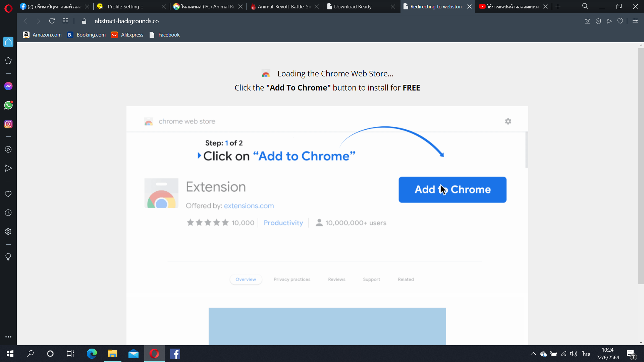Image resolution: width=644 pixels, height=362 pixels.
Task: Open File Explorer from the taskbar
Action: 112,354
